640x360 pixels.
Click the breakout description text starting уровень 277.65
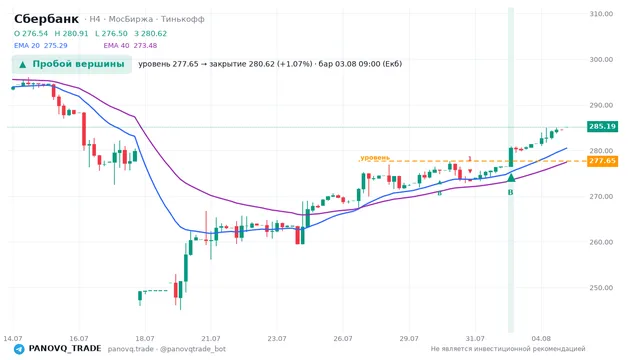click(x=270, y=64)
